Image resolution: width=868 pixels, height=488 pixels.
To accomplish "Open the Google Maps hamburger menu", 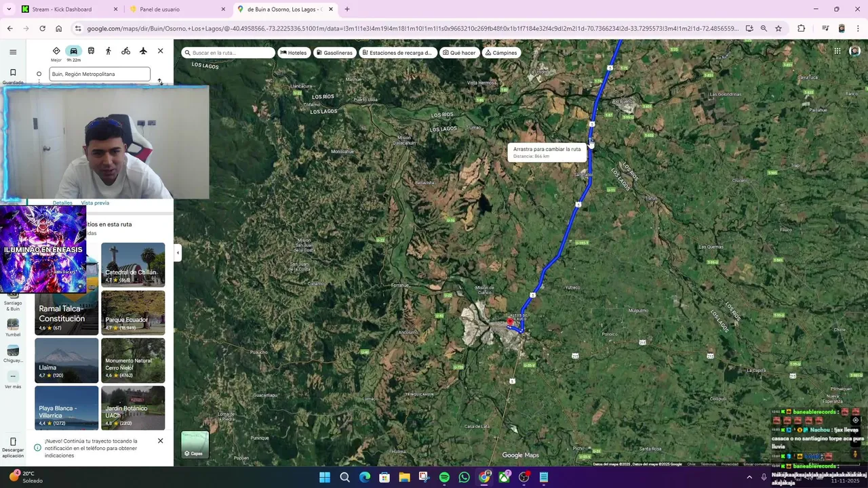I will click(x=13, y=52).
